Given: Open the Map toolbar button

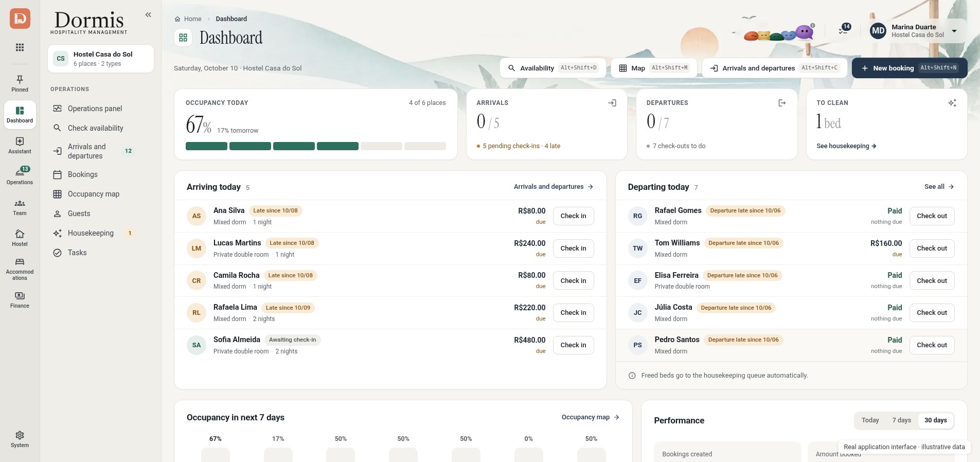Looking at the screenshot, I should click(654, 68).
